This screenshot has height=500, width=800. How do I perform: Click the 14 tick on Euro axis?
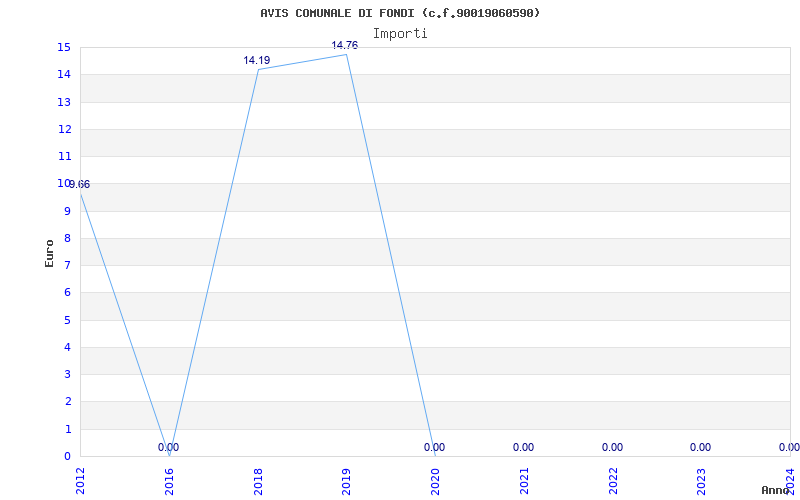(64, 74)
